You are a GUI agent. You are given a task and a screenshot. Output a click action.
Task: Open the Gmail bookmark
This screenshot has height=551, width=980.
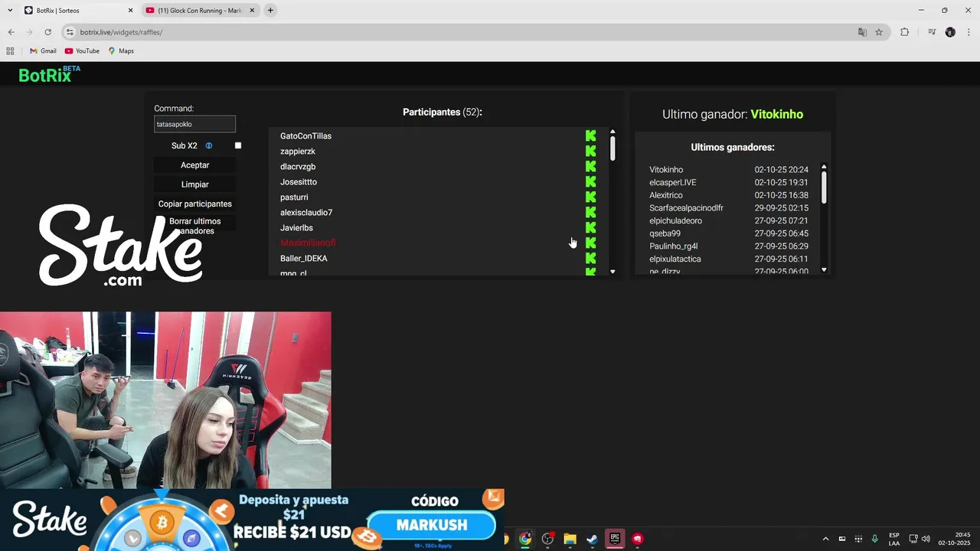click(x=43, y=51)
